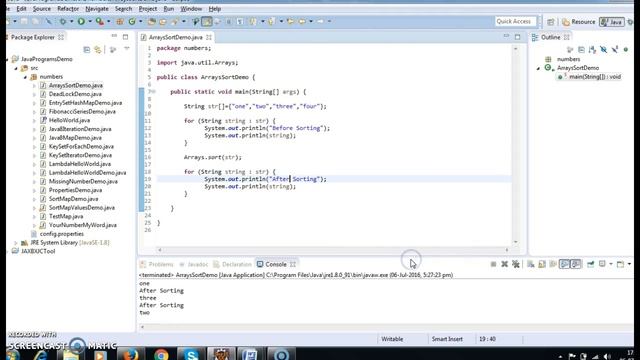Viewport: 640px width, 360px height.
Task: Click the editor horizontal scrollbar
Action: coord(333,250)
